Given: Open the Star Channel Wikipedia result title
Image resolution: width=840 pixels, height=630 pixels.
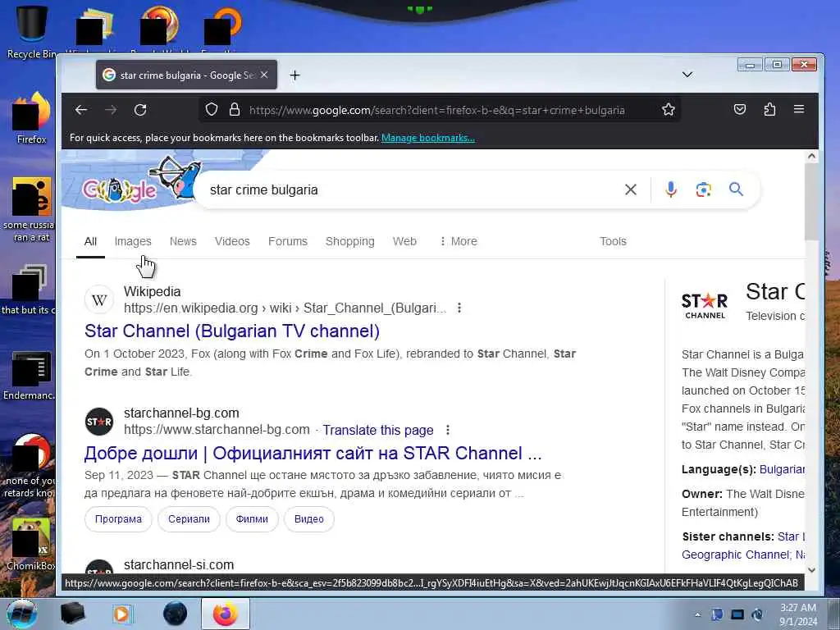Looking at the screenshot, I should tap(232, 331).
